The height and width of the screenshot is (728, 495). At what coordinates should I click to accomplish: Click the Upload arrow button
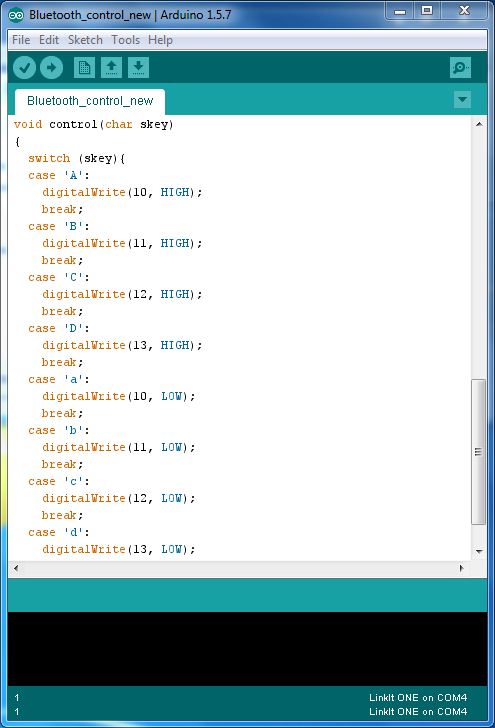(51, 68)
